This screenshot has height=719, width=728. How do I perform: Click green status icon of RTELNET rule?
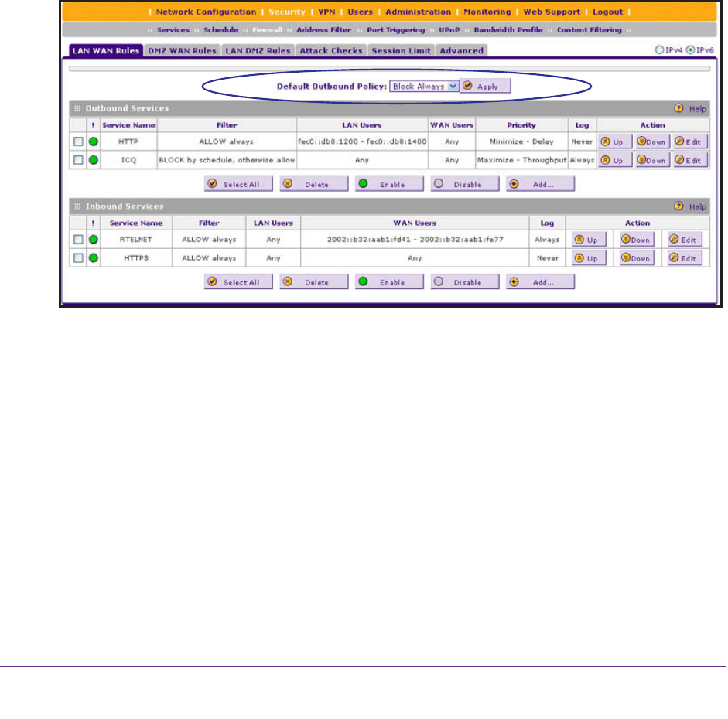[x=94, y=240]
